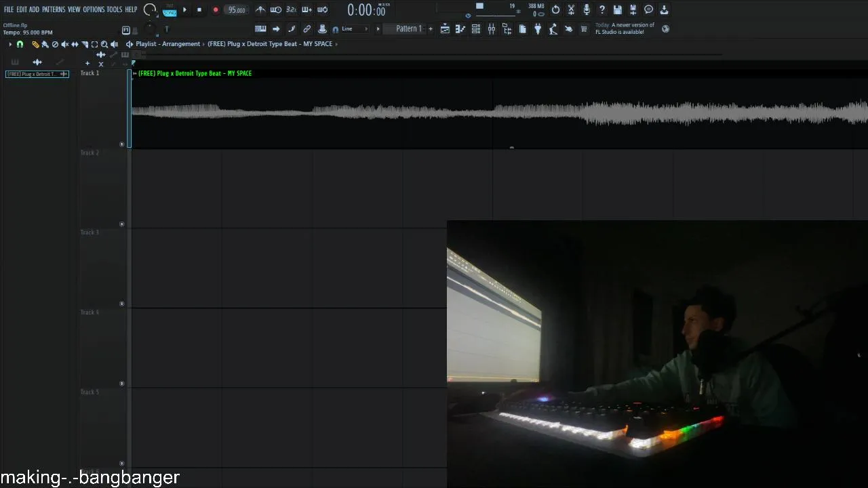This screenshot has height=488, width=868.
Task: Toggle typing keyboard to piano icon
Action: [260, 28]
